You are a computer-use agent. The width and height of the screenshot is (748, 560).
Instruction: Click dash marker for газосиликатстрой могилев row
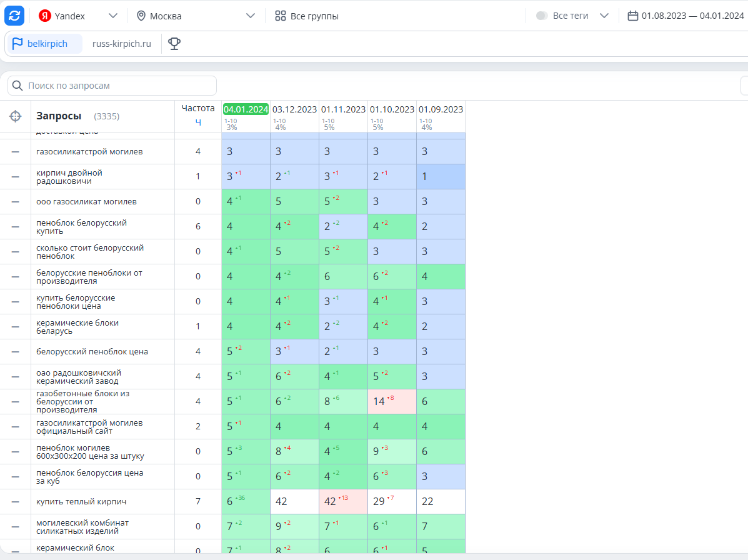point(15,152)
